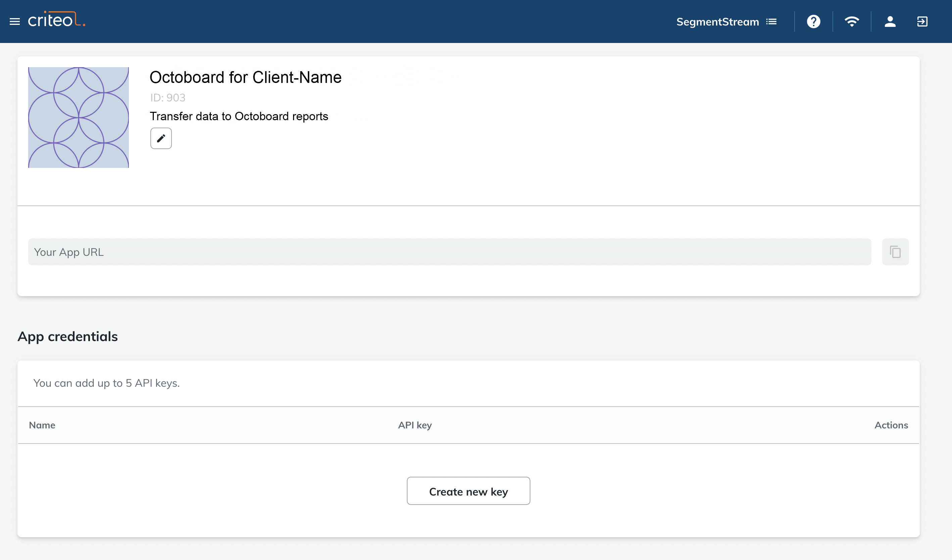The width and height of the screenshot is (952, 560).
Task: Click the Name column header
Action: (x=42, y=425)
